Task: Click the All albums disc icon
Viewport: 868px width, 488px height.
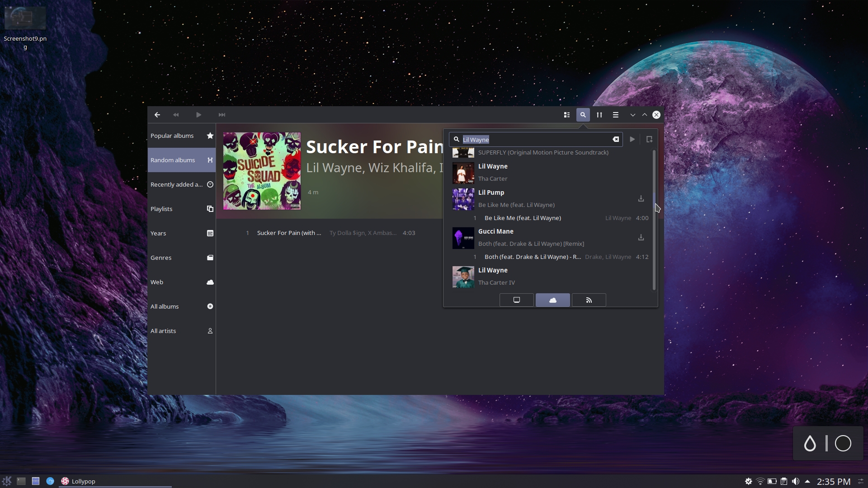Action: coord(210,306)
